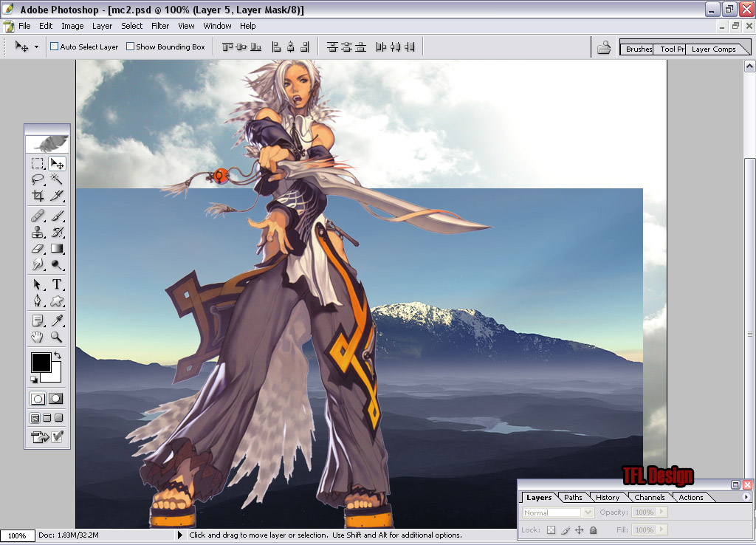
Task: Toggle Lock all padlock icon
Action: 594,530
